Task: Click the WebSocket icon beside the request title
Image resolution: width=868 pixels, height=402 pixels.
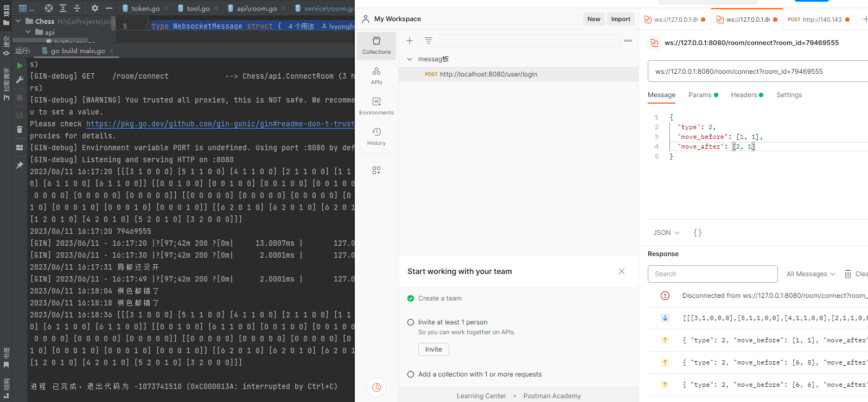Action: [655, 43]
